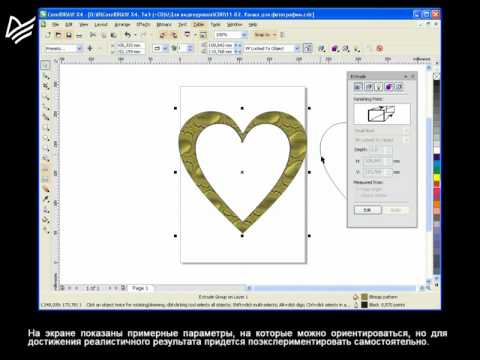480x360 pixels.
Task: Open the Edit menu
Action: (x=69, y=25)
